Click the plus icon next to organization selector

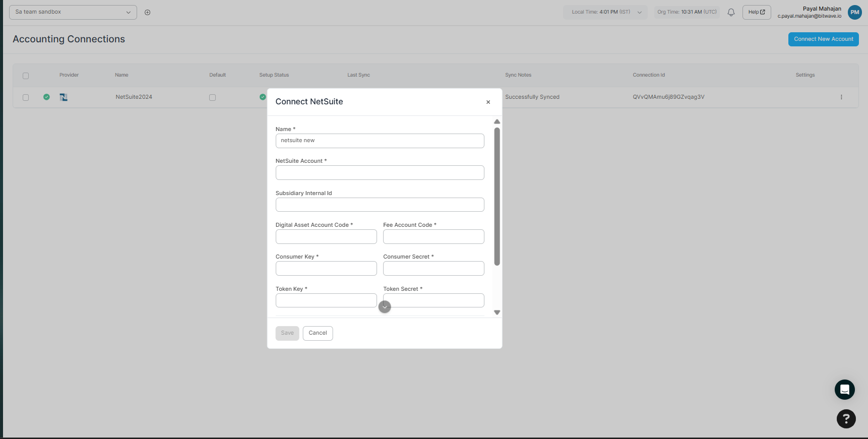coord(148,12)
